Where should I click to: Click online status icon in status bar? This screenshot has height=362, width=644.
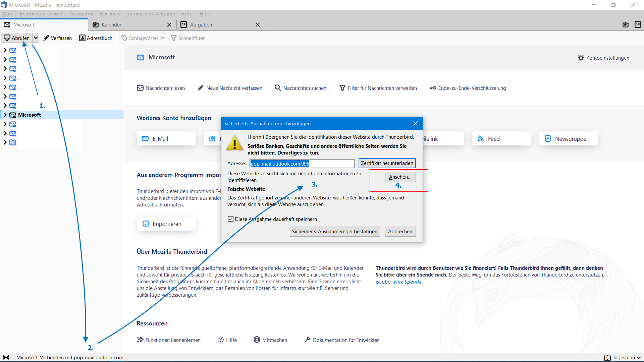(6, 357)
